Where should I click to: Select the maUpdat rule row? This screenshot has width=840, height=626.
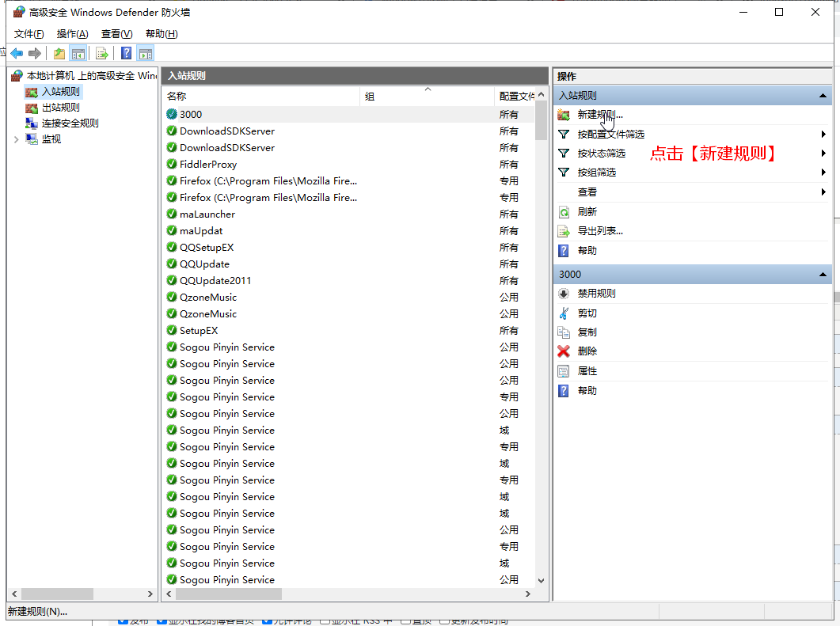coord(348,231)
